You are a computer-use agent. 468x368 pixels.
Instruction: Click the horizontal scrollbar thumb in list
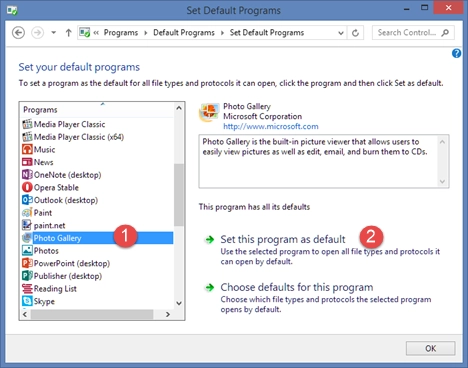click(x=92, y=314)
